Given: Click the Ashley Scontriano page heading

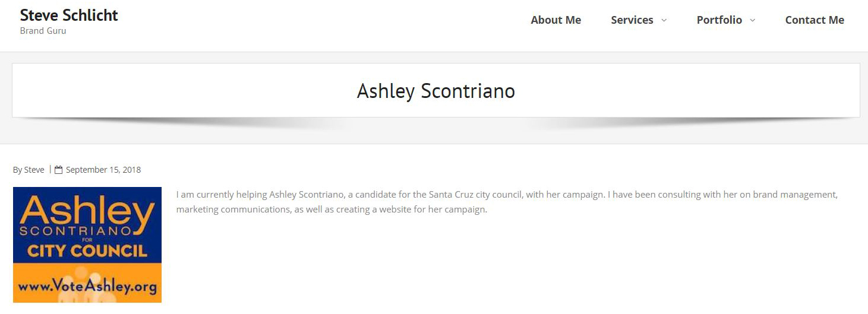Looking at the screenshot, I should pyautogui.click(x=435, y=91).
